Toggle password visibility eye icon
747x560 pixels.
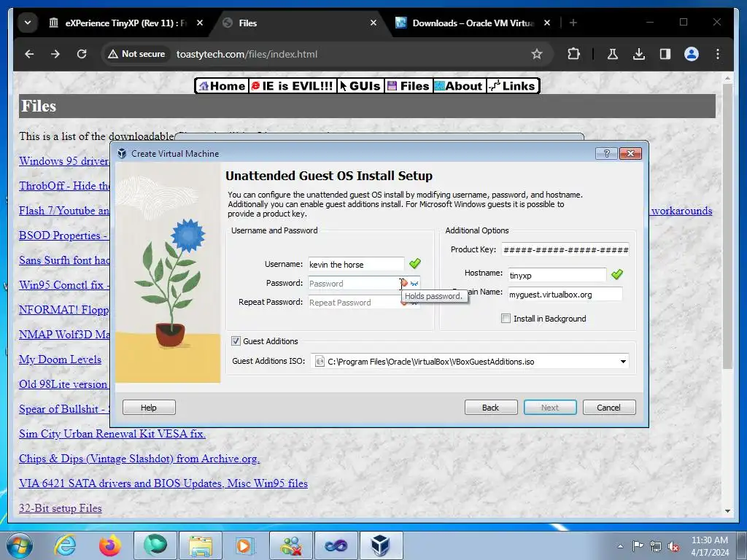[x=414, y=284]
